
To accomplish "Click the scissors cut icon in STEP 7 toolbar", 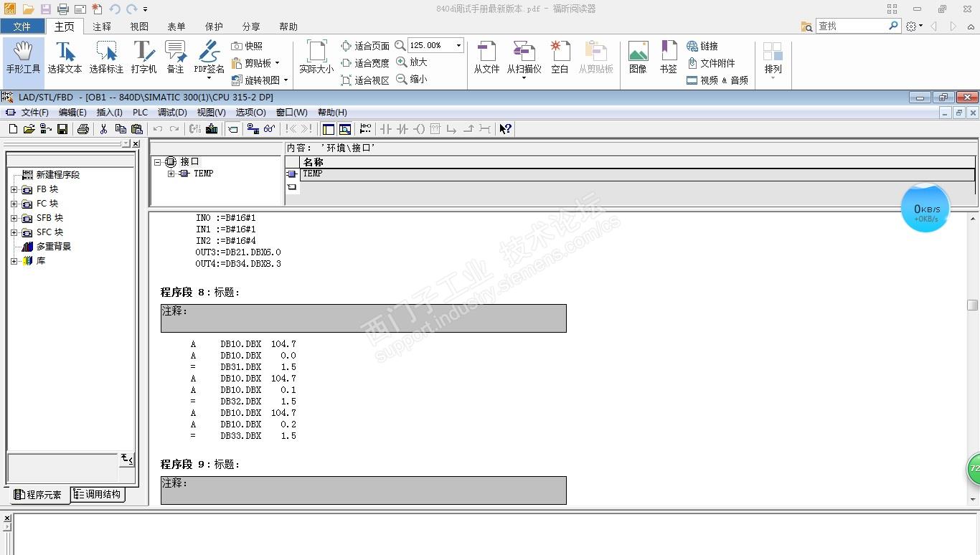I will click(x=103, y=129).
